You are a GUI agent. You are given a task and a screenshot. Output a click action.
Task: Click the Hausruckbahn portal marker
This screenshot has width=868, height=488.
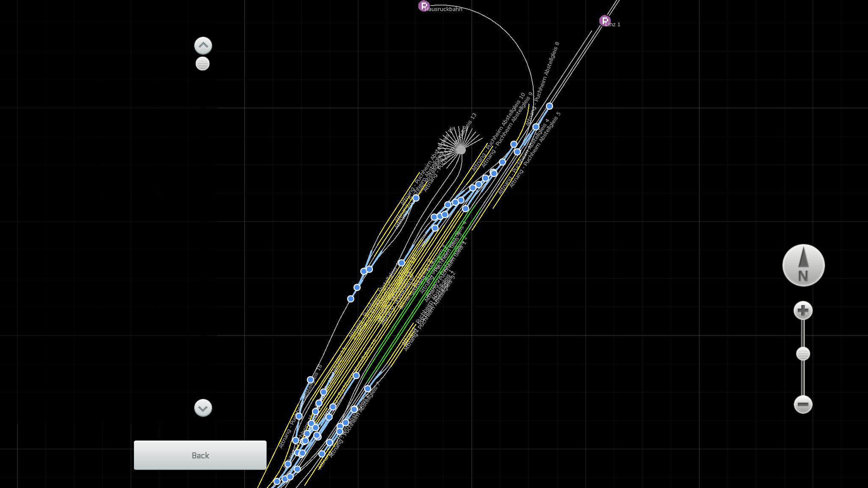click(423, 6)
